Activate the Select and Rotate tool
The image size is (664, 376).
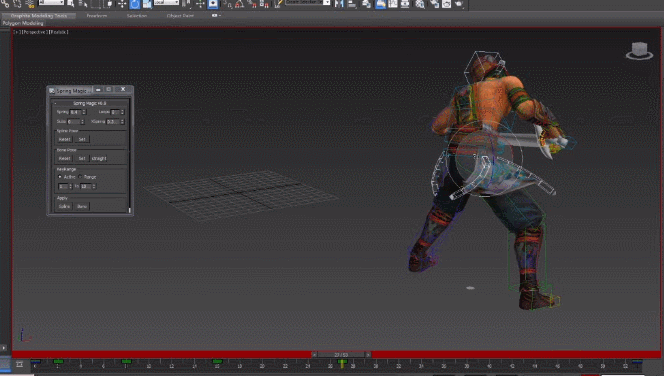pos(135,4)
